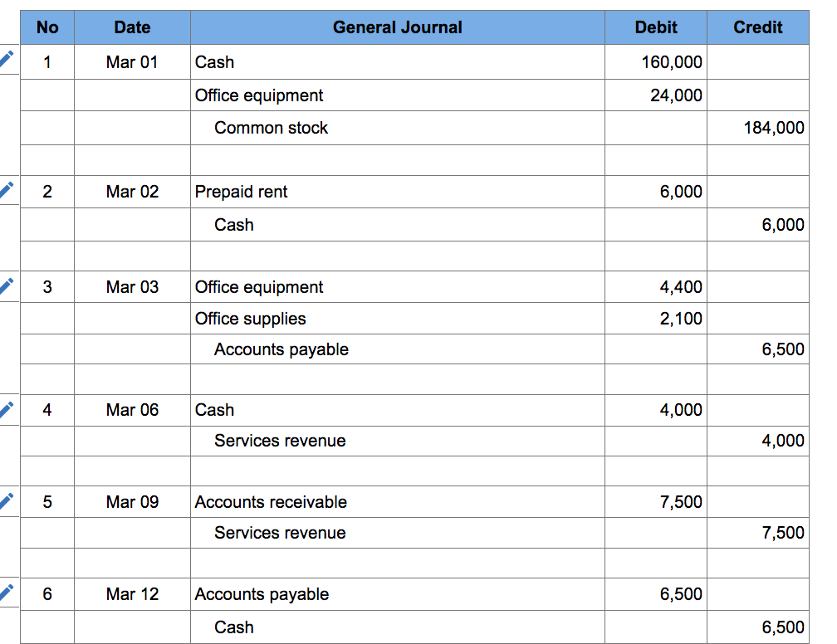The width and height of the screenshot is (837, 644).
Task: Click the edit pencil for entry 5
Action: 6,501
